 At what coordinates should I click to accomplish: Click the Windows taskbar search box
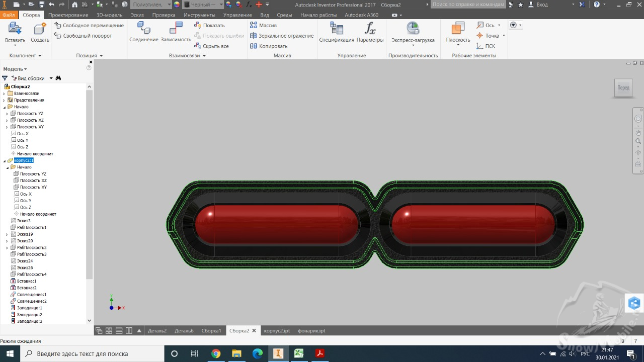92,353
